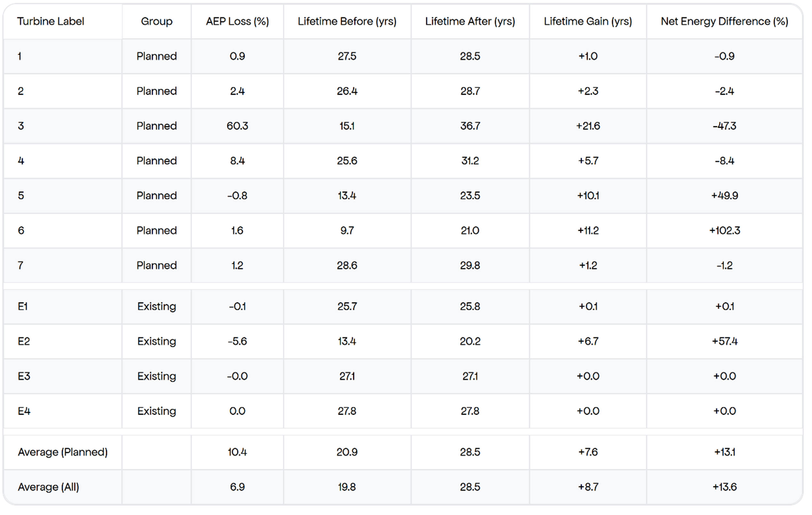Click the Existing group cell for E4

[156, 411]
